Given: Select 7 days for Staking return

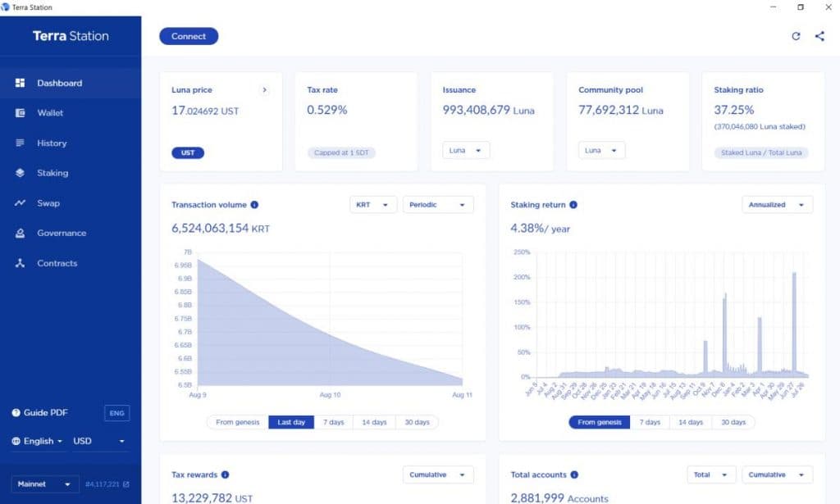Looking at the screenshot, I should click(650, 422).
